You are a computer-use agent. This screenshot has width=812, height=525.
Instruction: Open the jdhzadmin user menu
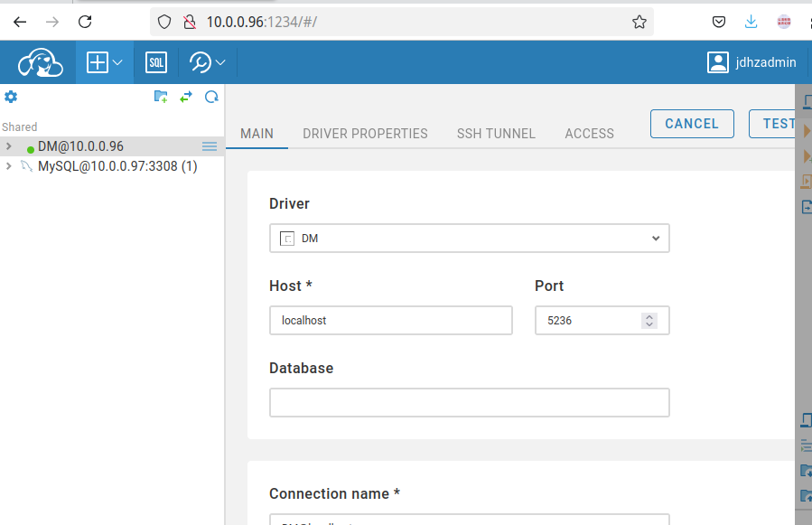(751, 62)
